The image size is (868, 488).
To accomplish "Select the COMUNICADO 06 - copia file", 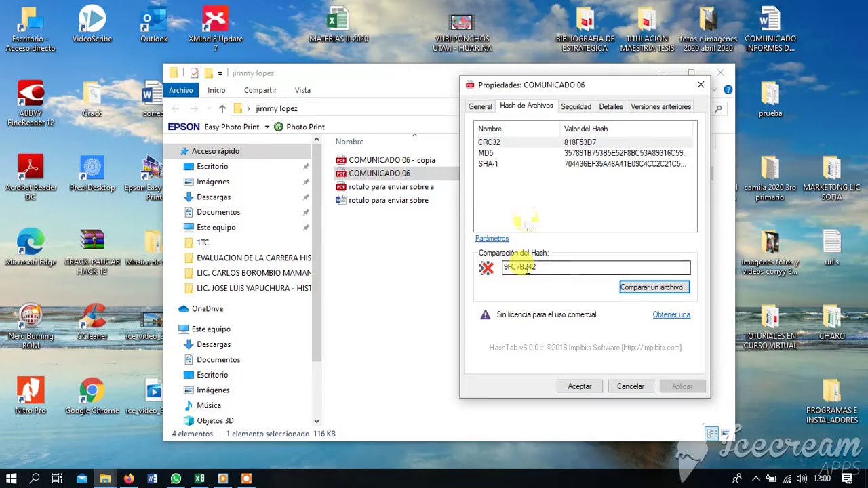I will 386,160.
